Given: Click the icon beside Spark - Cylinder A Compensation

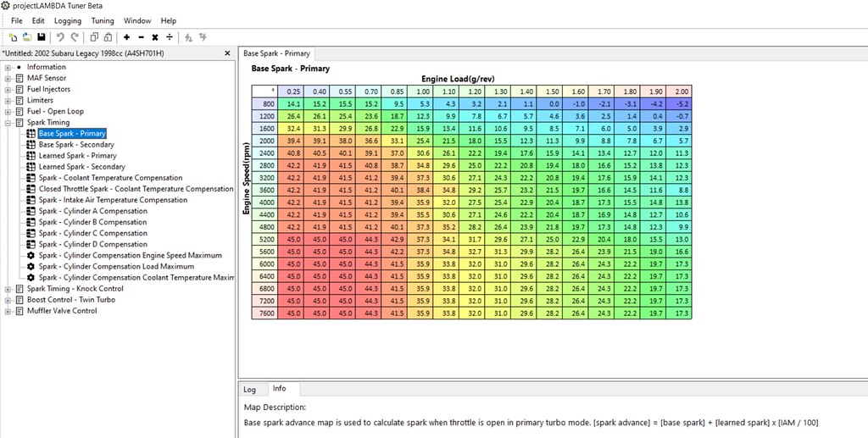Looking at the screenshot, I should (x=31, y=211).
